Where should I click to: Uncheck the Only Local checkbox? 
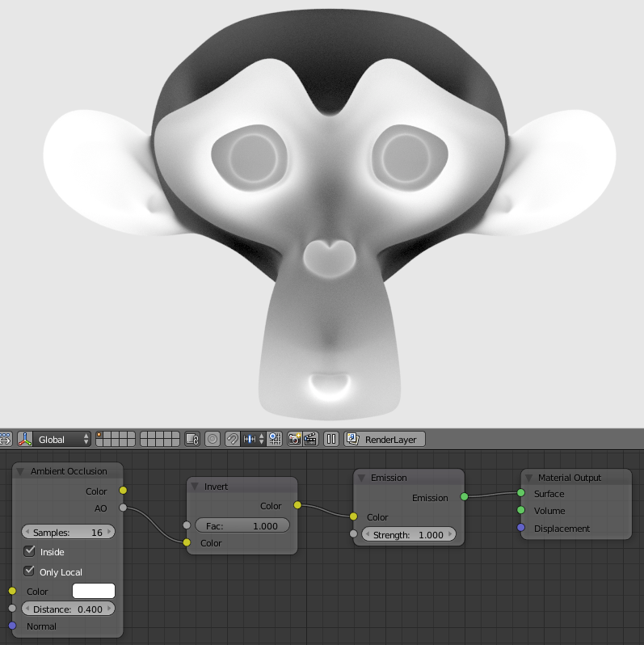point(29,571)
